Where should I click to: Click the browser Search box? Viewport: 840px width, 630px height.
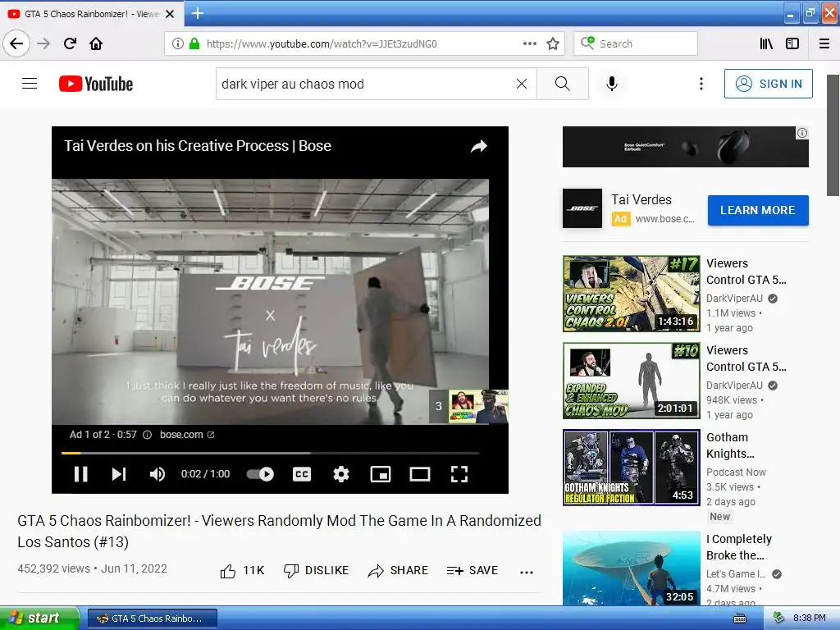636,43
